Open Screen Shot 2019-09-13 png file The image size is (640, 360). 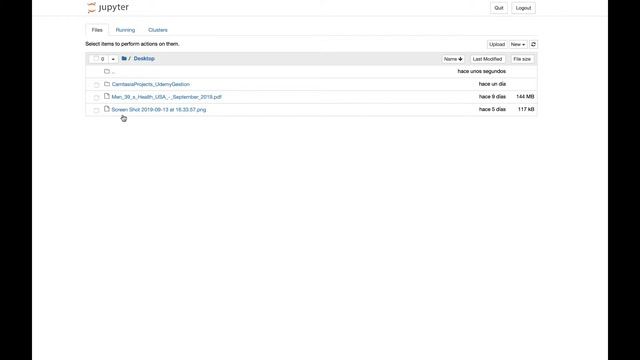coord(159,109)
